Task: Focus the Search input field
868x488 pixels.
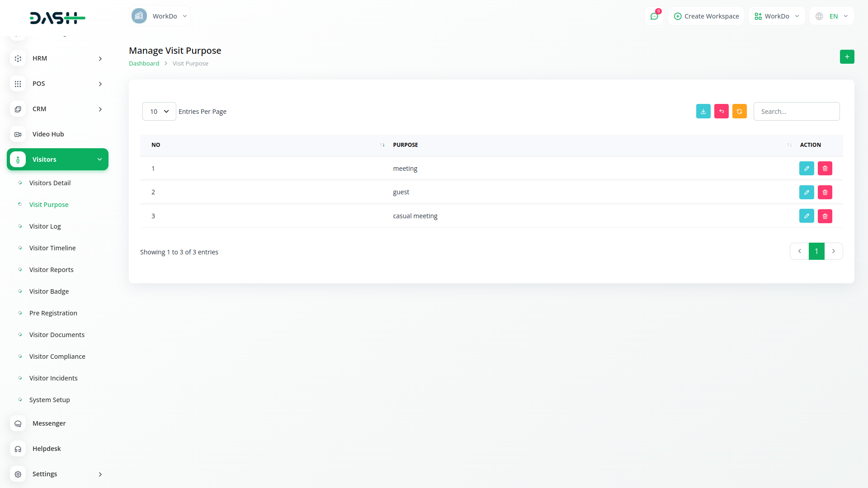Action: point(796,112)
